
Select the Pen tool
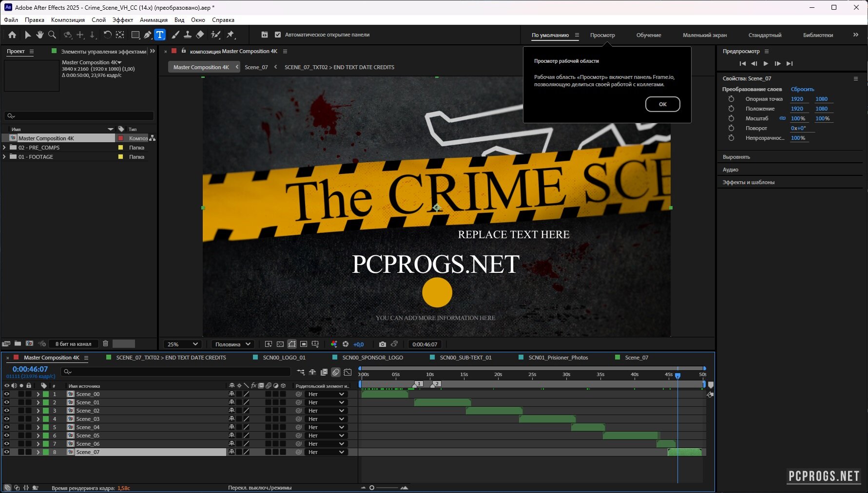(148, 35)
